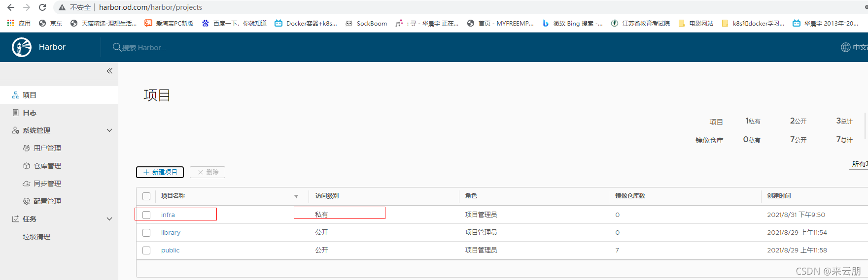This screenshot has width=868, height=280.
Task: Click the date 2021/8/29 上午11:58
Action: point(797,250)
